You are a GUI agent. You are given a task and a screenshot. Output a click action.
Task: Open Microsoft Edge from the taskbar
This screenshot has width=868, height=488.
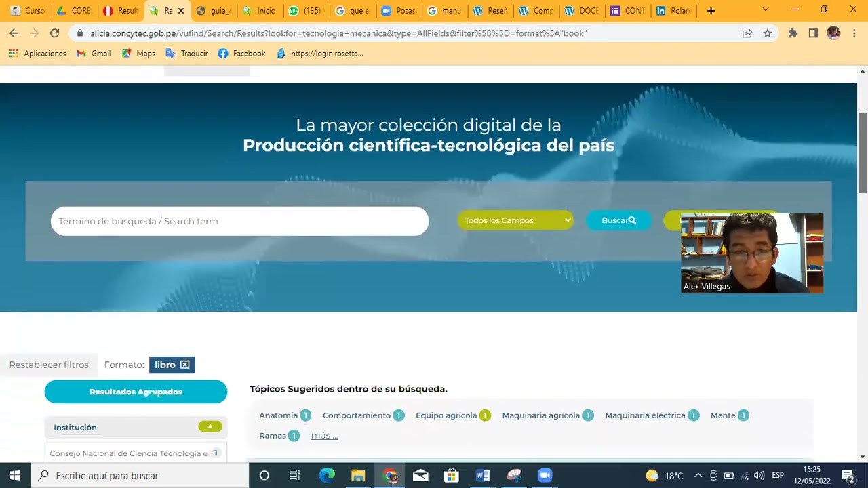327,475
